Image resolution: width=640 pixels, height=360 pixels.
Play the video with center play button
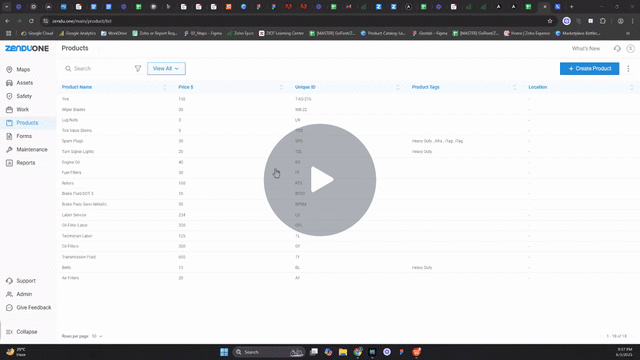coord(320,180)
